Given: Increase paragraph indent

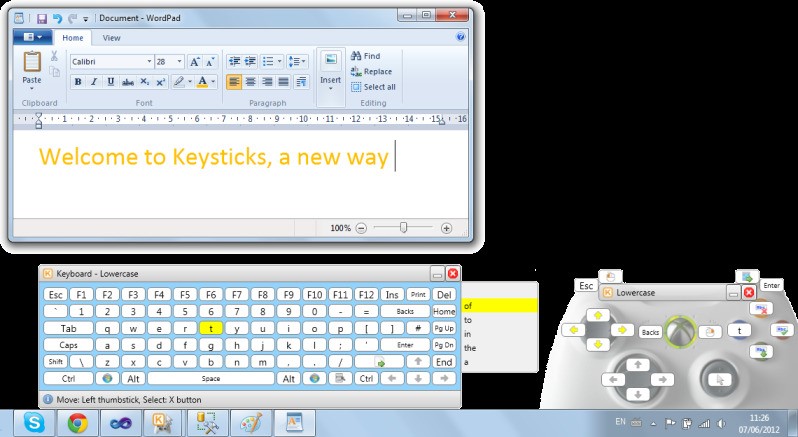Looking at the screenshot, I should [250, 62].
